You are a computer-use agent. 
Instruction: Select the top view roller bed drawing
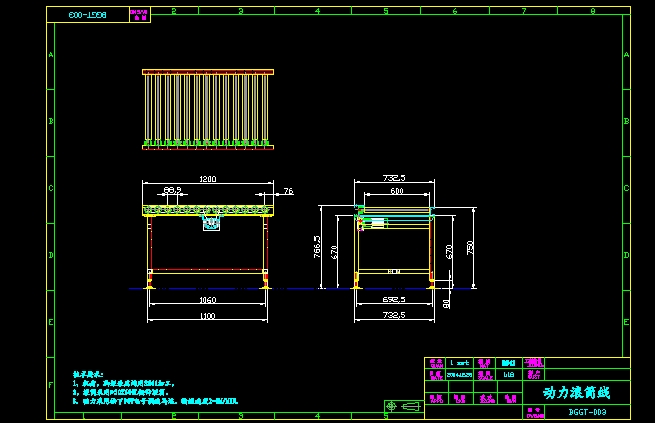pos(208,109)
